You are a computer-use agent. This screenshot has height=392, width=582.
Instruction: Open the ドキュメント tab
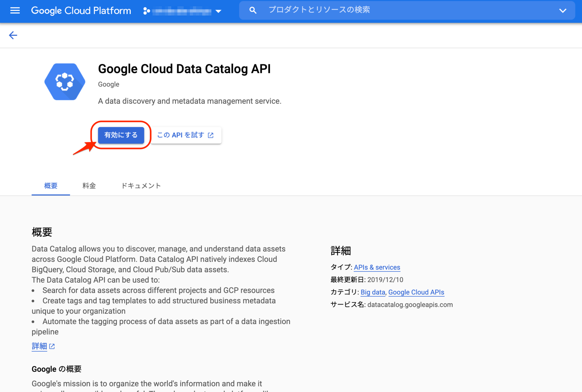pos(141,185)
